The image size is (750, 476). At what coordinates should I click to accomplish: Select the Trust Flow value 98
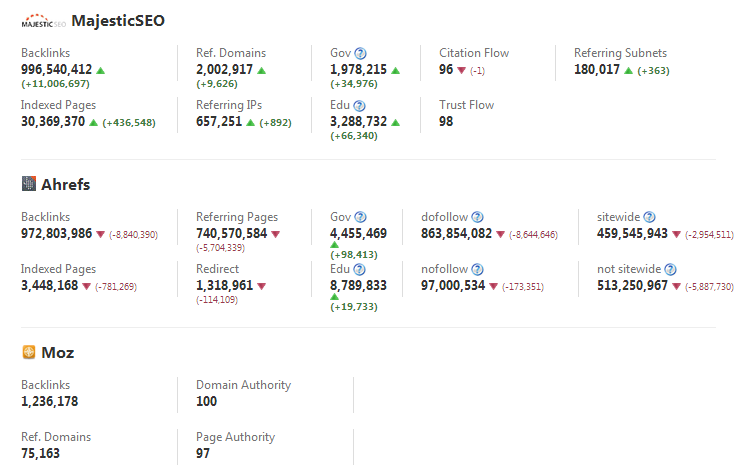point(446,122)
